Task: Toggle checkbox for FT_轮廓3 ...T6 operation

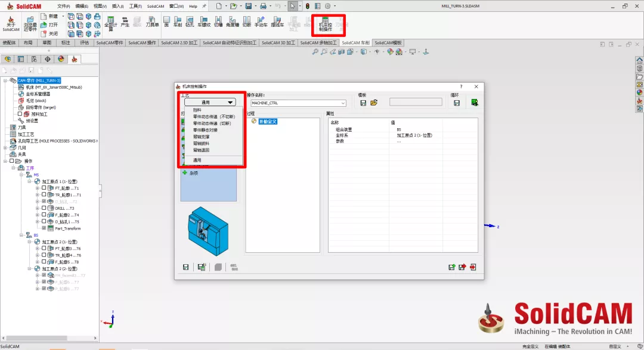Action: pyautogui.click(x=44, y=248)
